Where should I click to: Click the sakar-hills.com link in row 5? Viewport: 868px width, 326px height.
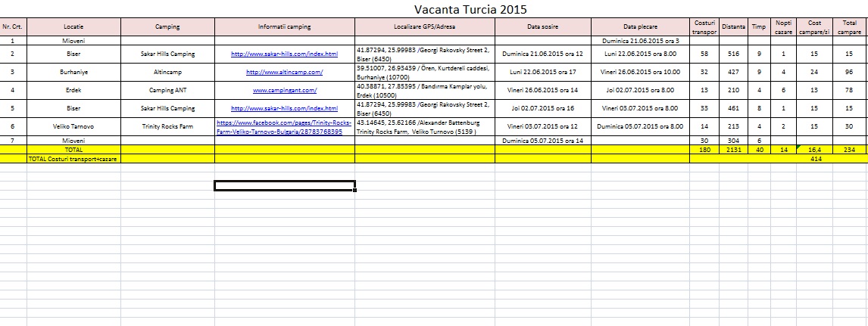coord(284,108)
